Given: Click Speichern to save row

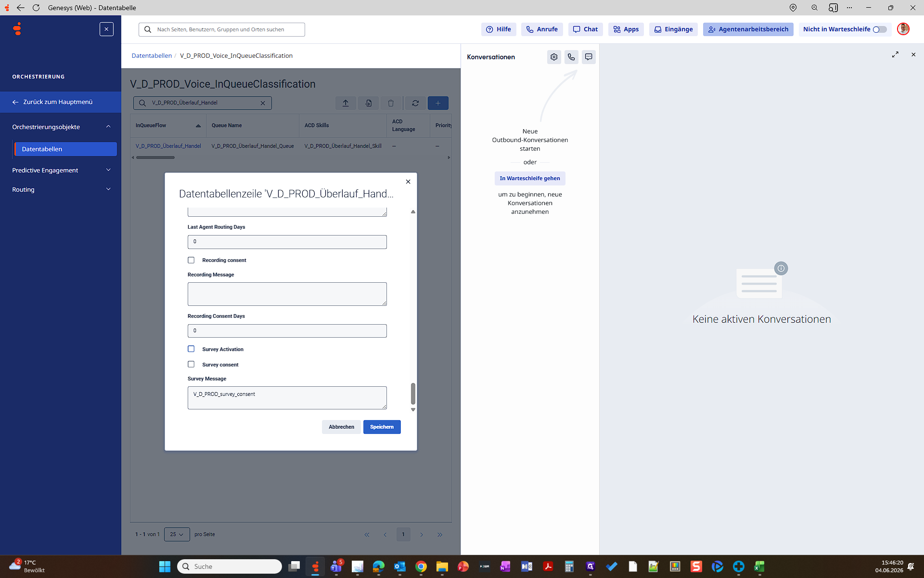Looking at the screenshot, I should (x=382, y=427).
